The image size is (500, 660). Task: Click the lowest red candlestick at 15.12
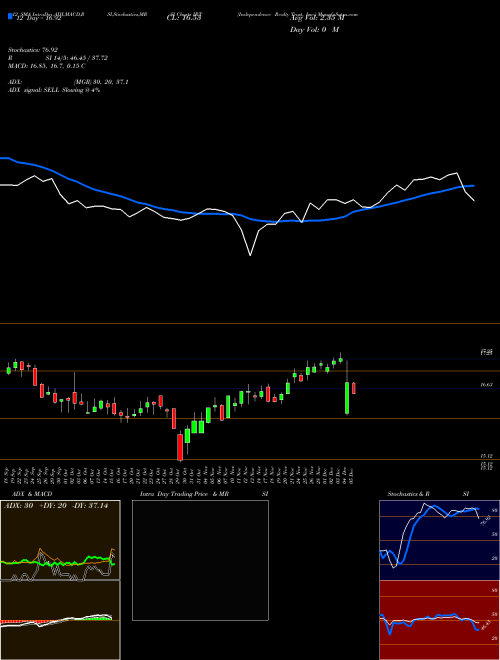tap(180, 447)
